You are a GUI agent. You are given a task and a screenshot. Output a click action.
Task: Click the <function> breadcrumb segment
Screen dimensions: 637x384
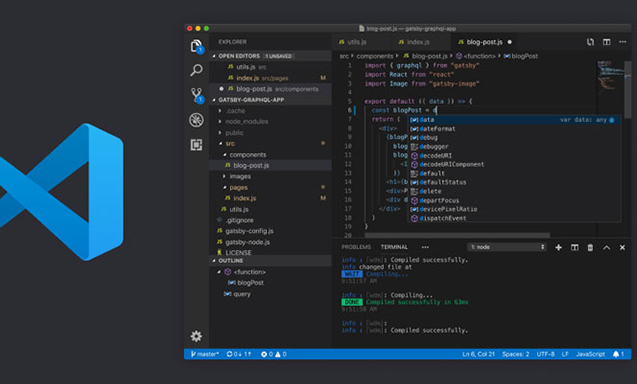point(476,56)
